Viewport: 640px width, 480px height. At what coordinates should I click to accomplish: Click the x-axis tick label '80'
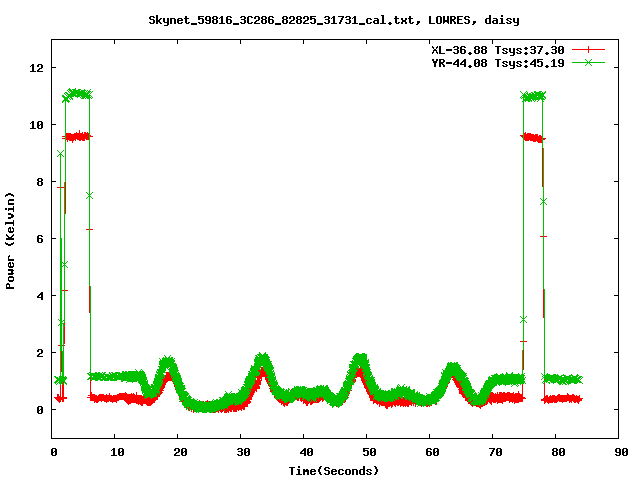(x=558, y=452)
